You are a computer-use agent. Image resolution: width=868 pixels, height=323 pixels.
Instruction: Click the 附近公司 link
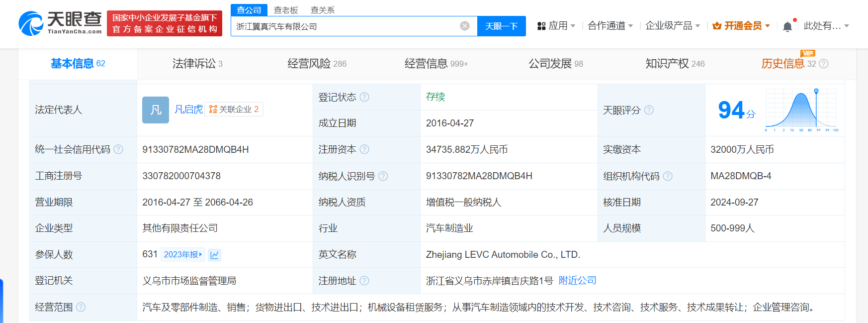tap(577, 281)
